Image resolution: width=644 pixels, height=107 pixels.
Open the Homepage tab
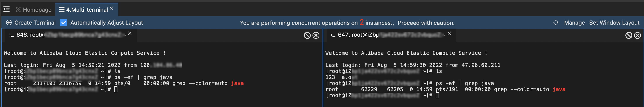(34, 9)
